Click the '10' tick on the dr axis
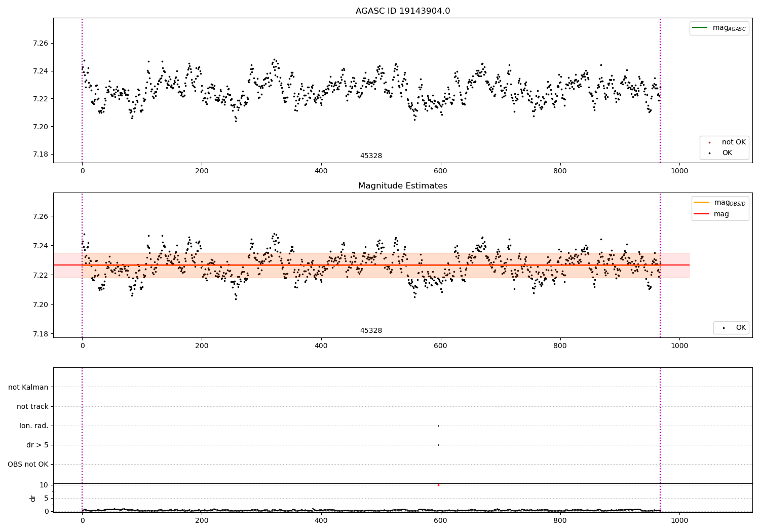 click(x=44, y=485)
